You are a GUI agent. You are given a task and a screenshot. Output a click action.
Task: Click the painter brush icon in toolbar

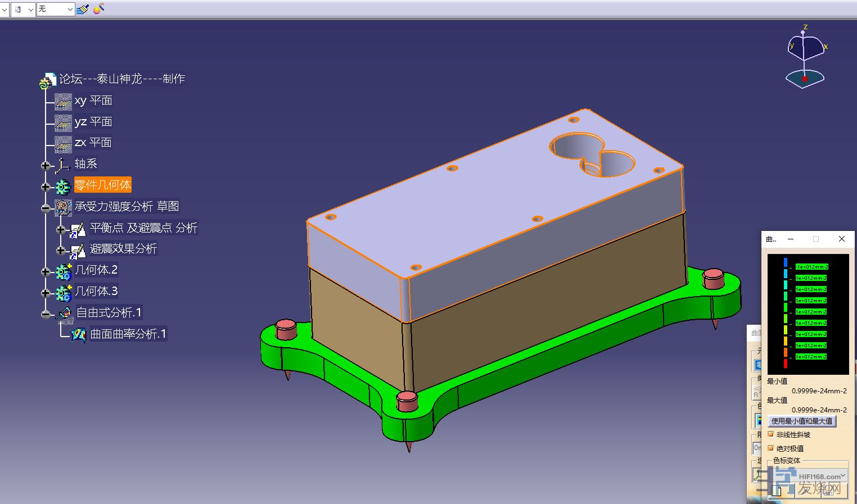pos(83,9)
